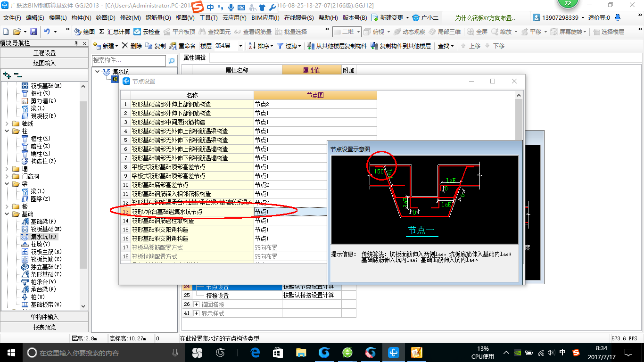Select 基础梁(F) foundation beam item

[x=39, y=222]
